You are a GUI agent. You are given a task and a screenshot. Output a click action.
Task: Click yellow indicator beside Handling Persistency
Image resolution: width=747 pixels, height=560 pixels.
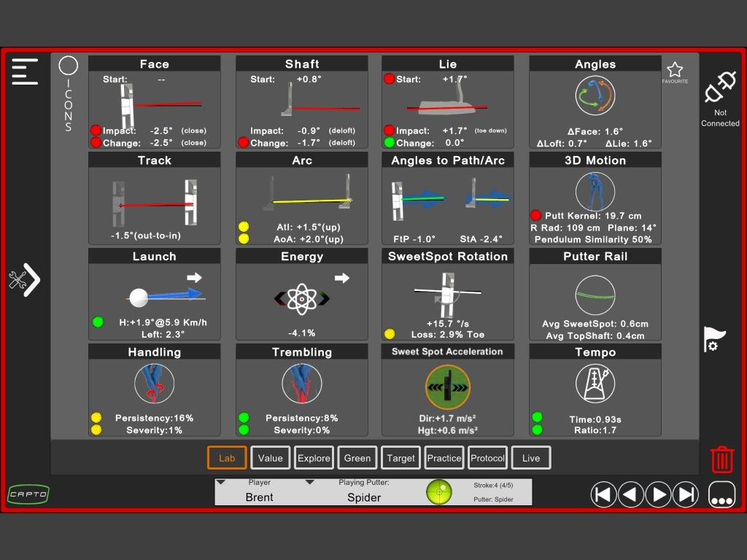[96, 418]
